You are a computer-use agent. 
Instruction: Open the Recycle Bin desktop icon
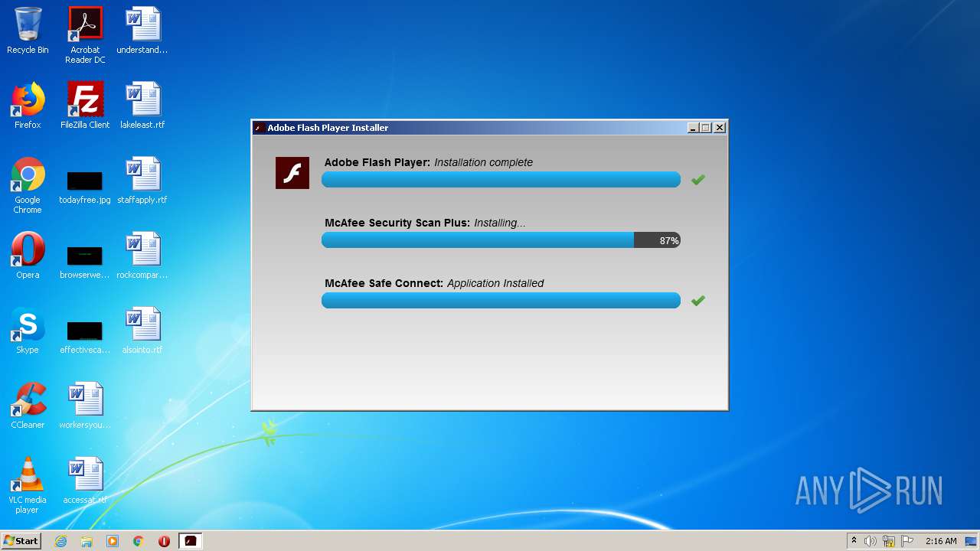28,31
